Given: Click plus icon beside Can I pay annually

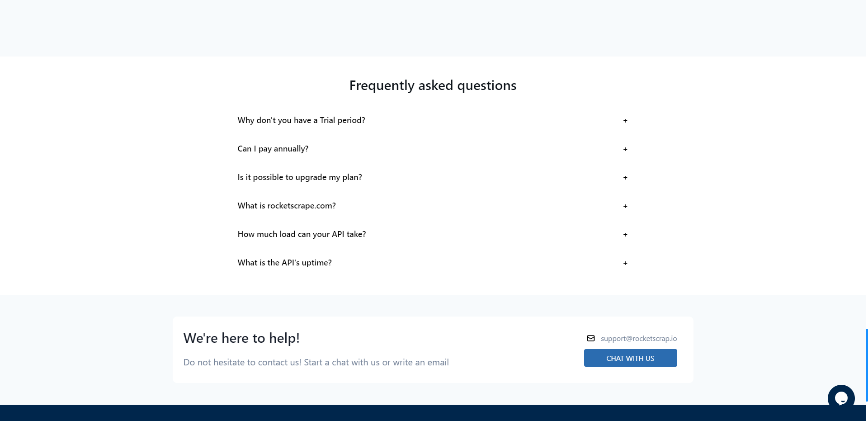Looking at the screenshot, I should point(625,149).
